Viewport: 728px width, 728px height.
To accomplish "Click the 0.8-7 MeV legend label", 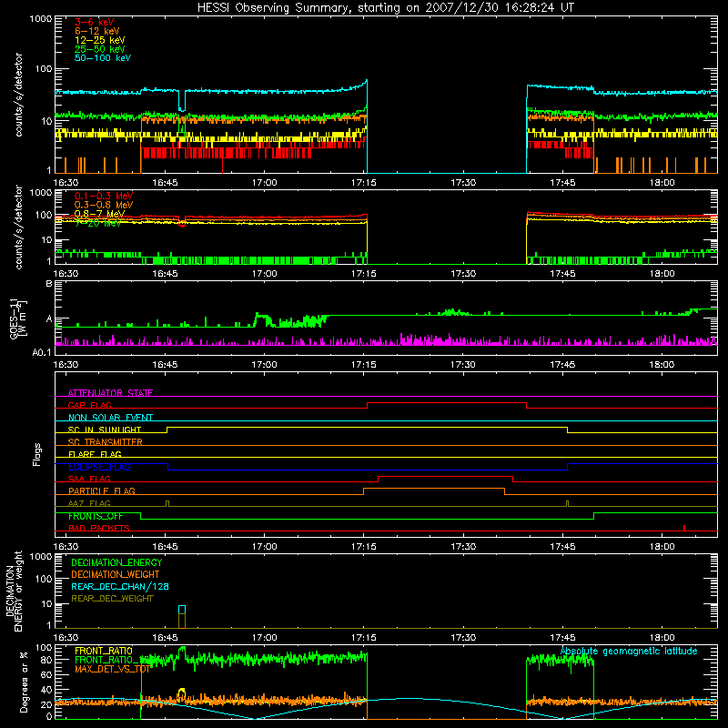I will click(x=99, y=214).
